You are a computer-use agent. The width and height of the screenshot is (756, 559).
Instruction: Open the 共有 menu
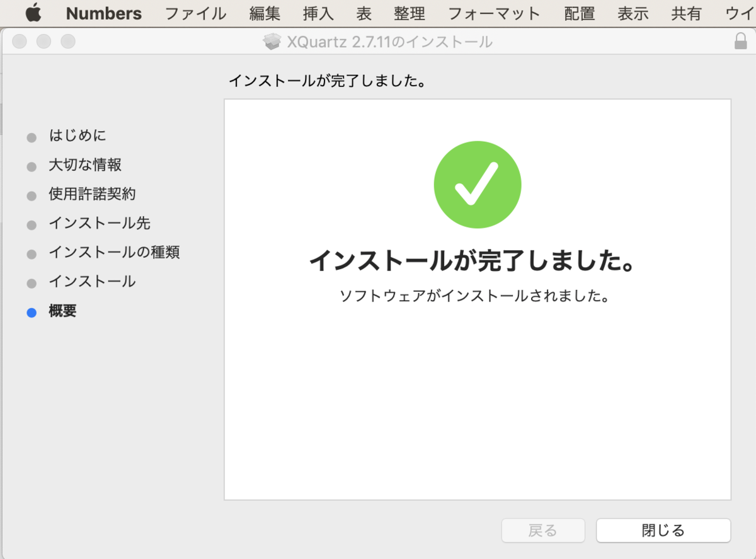686,13
